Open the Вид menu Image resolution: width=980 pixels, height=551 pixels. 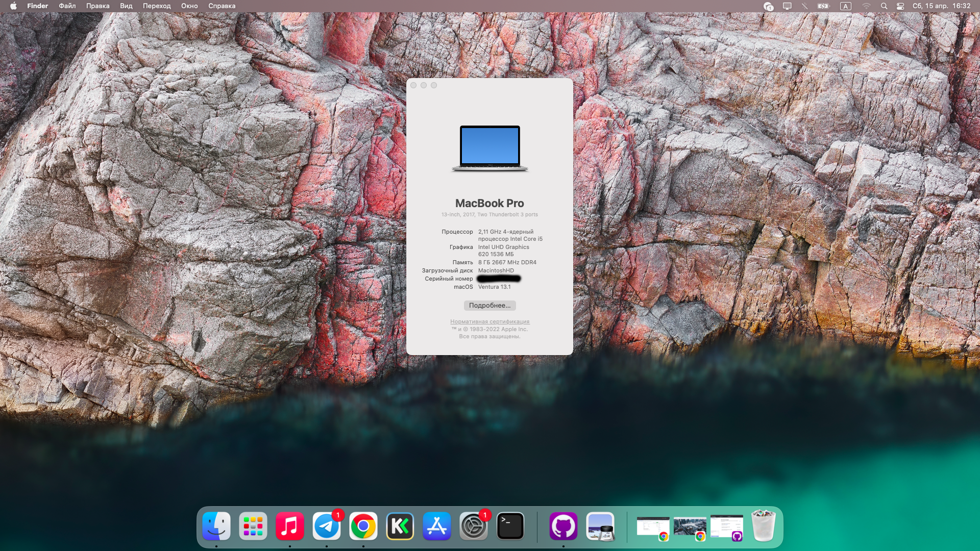[x=126, y=6]
